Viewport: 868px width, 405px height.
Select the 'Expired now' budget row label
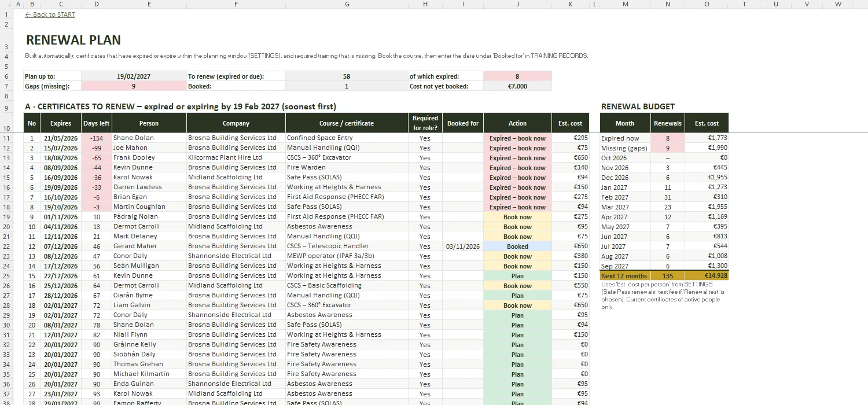(x=625, y=138)
